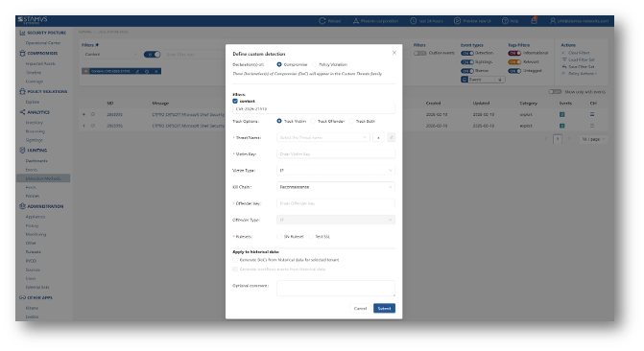Select the Policy Violation radio option
This screenshot has height=351, width=644.
315,64
